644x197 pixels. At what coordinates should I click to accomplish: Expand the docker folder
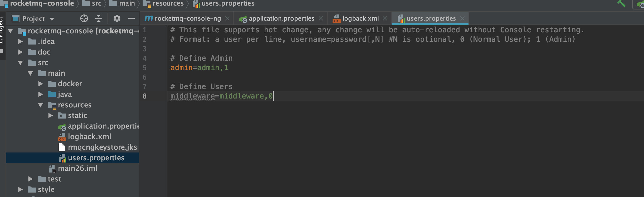pos(41,84)
